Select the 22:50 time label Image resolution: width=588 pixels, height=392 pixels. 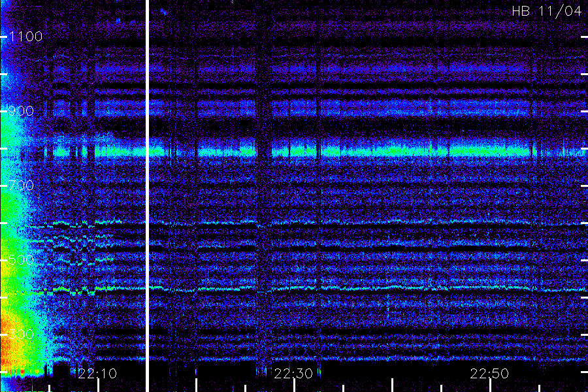point(489,373)
